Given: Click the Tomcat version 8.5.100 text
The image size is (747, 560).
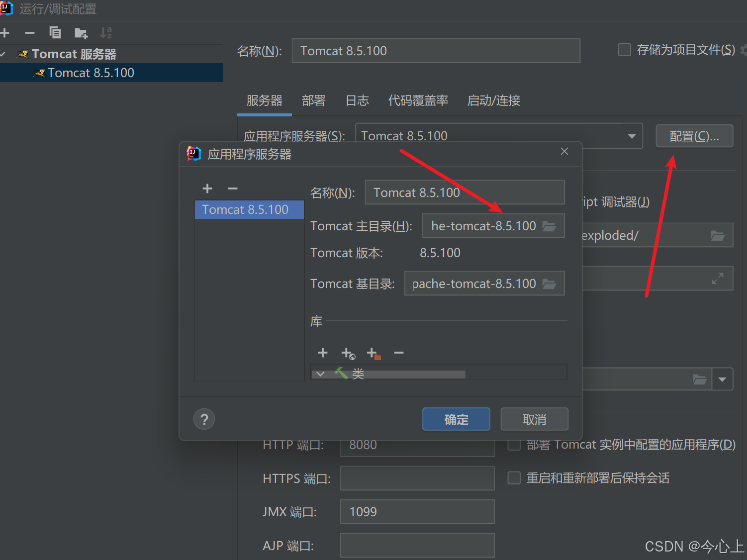Looking at the screenshot, I should tap(440, 253).
